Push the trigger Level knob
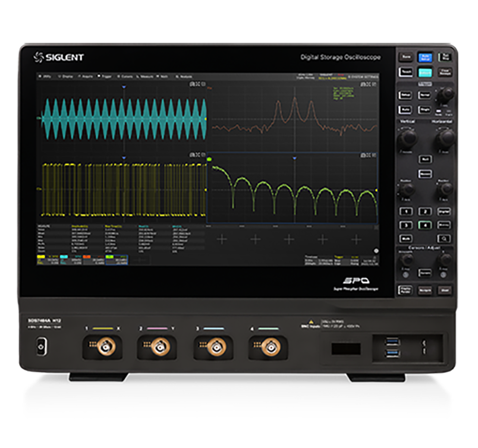This screenshot has width=478, height=448. (445, 95)
